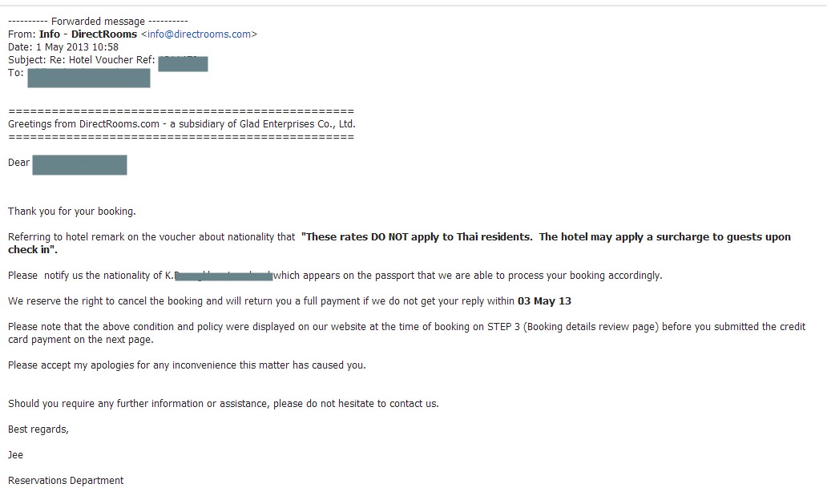Screen dimensions: 827x504
Task: Click the redacted voucher reference box
Action: pyautogui.click(x=183, y=64)
